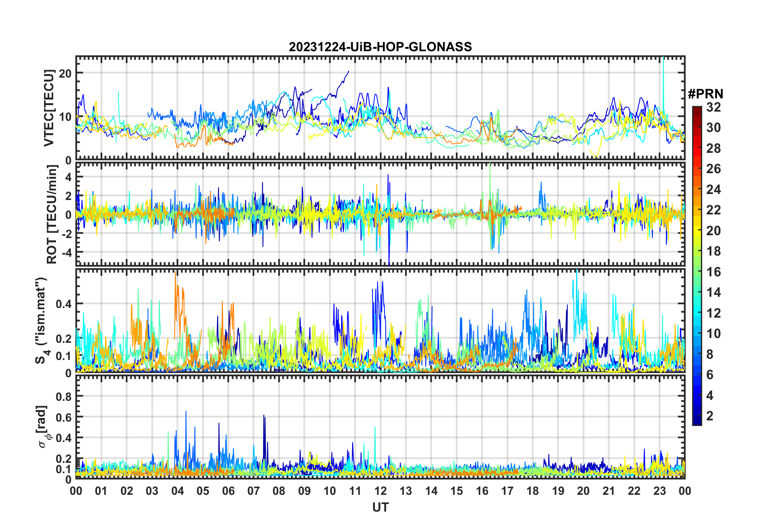761x532 pixels.
Task: Click PRN colorbar label 22
Action: coord(714,210)
